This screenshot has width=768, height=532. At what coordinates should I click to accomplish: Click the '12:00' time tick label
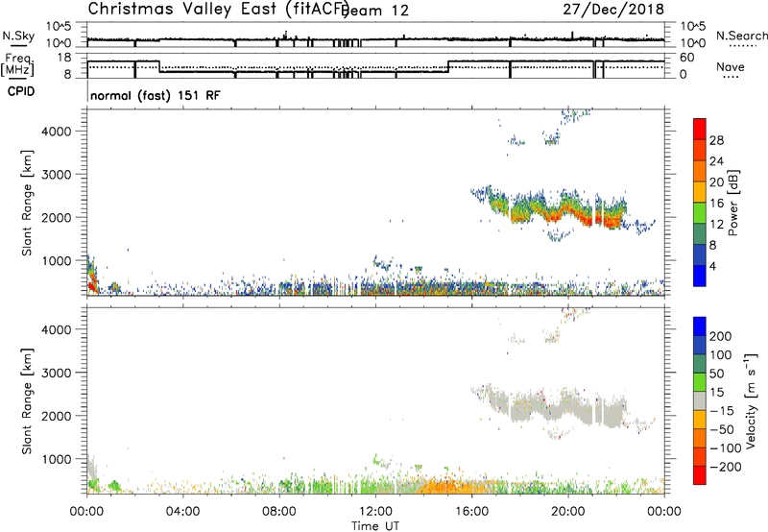tap(375, 512)
